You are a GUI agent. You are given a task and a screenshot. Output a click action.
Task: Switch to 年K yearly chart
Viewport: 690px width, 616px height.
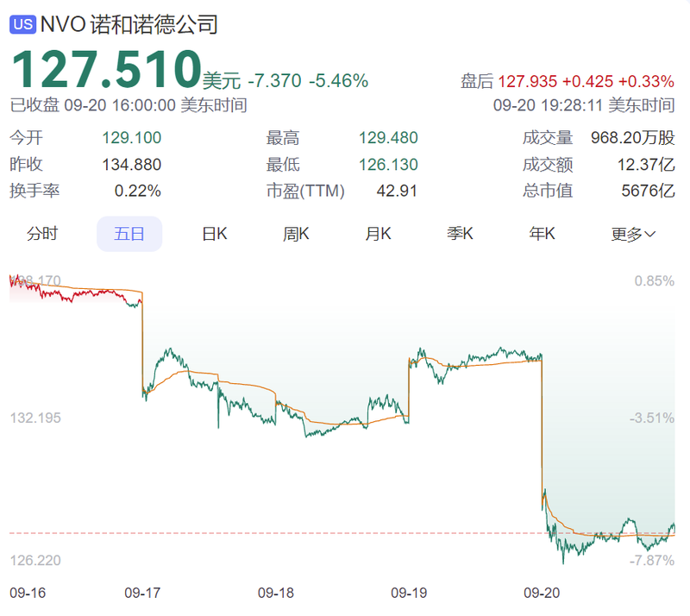(542, 234)
